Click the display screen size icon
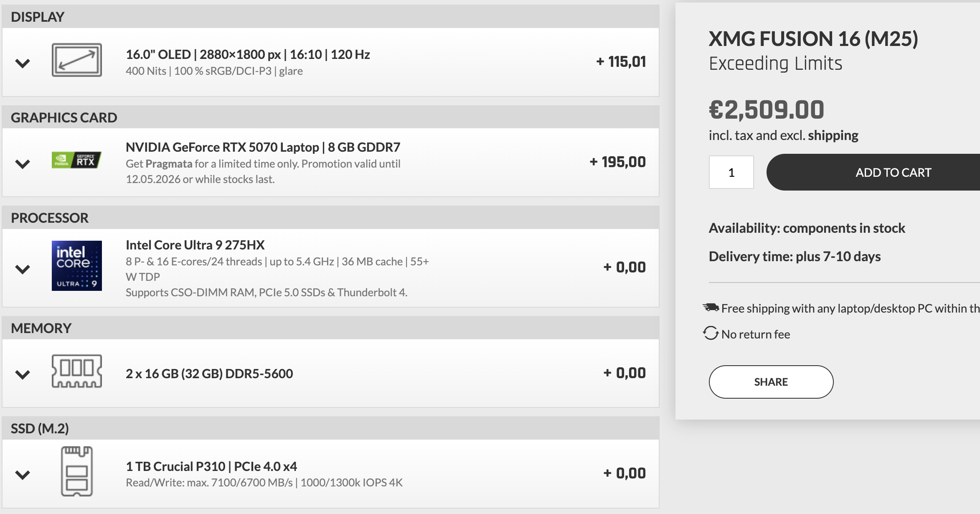The width and height of the screenshot is (980, 514). coord(77,60)
